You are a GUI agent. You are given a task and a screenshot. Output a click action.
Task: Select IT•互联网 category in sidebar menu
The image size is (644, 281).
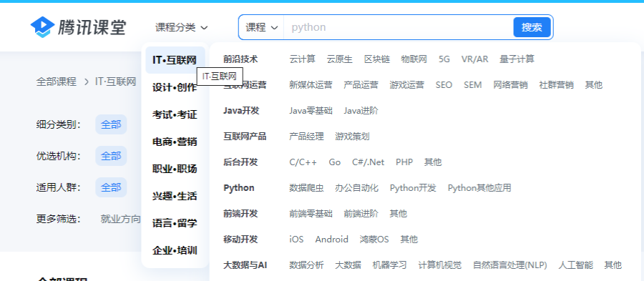click(175, 60)
